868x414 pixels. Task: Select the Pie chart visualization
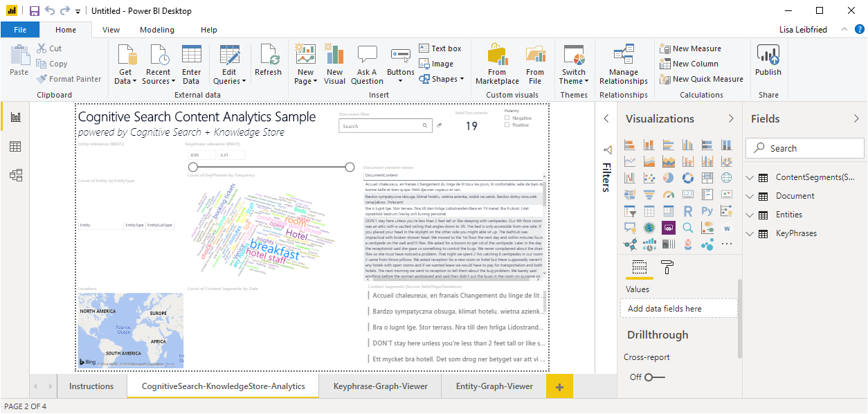pyautogui.click(x=668, y=177)
